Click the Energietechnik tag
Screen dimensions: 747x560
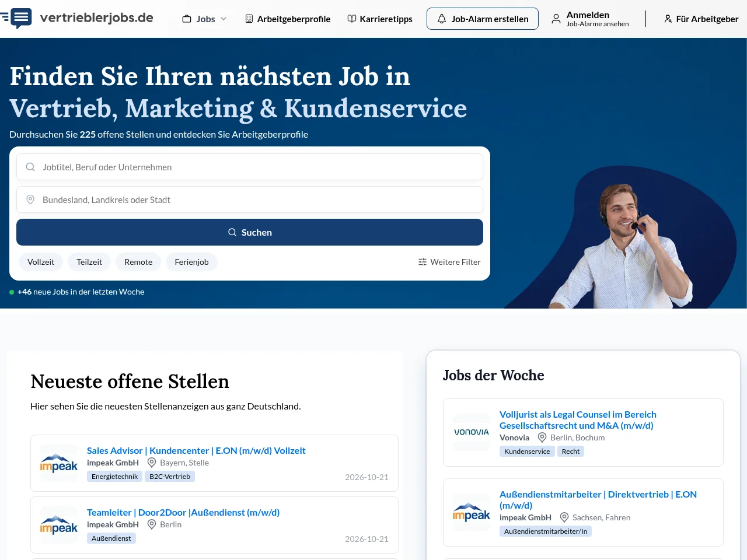tap(114, 477)
